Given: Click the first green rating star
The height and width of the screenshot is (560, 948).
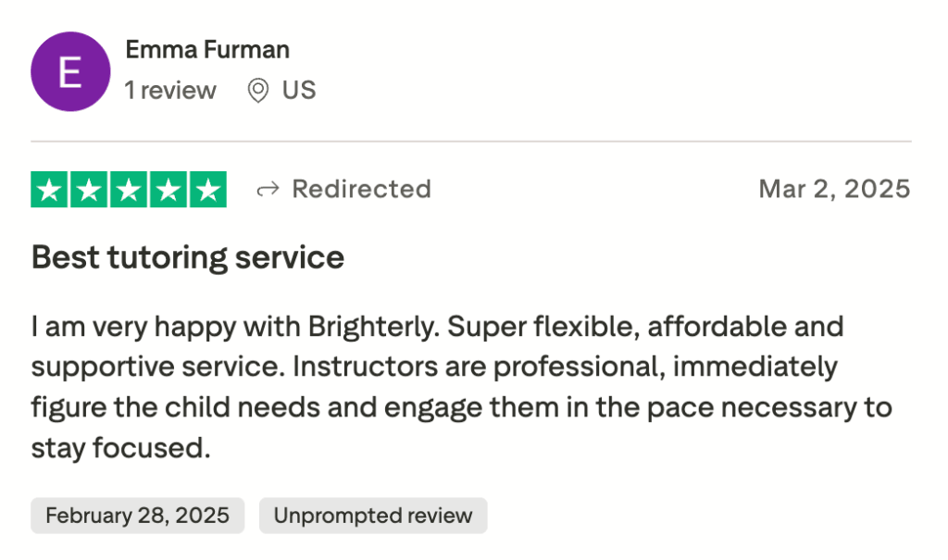Looking at the screenshot, I should [50, 190].
